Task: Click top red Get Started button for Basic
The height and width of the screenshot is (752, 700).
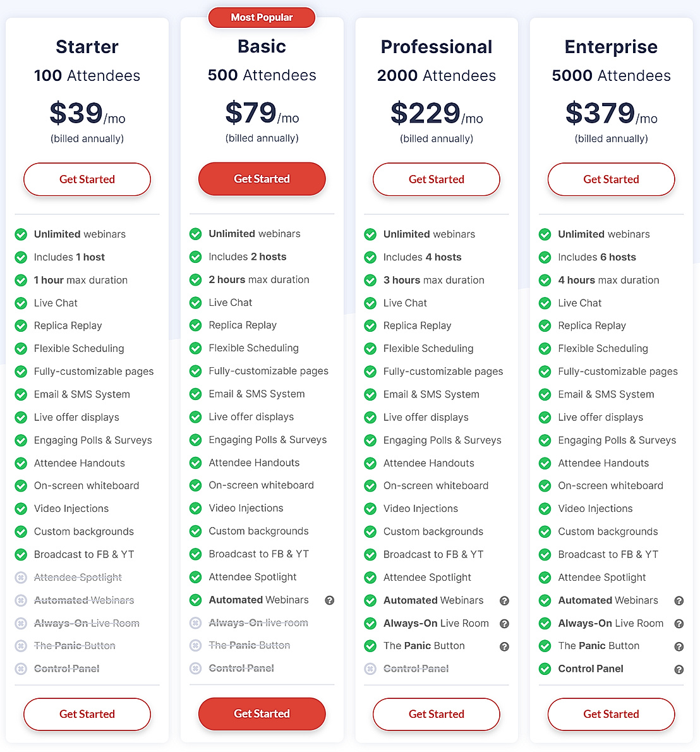Action: (x=262, y=179)
